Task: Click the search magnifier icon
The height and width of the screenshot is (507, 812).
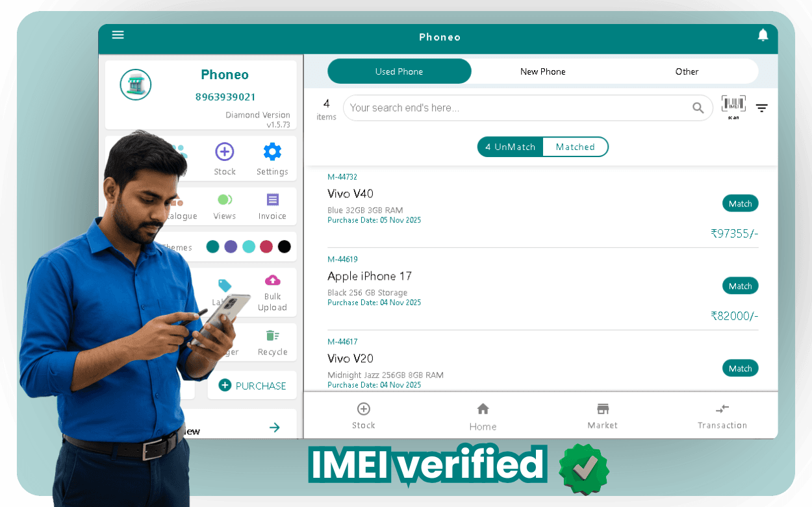Action: tap(698, 108)
